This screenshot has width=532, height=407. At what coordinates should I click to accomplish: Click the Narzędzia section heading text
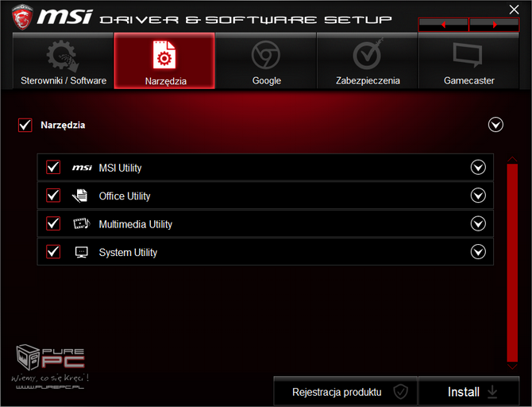click(x=63, y=126)
